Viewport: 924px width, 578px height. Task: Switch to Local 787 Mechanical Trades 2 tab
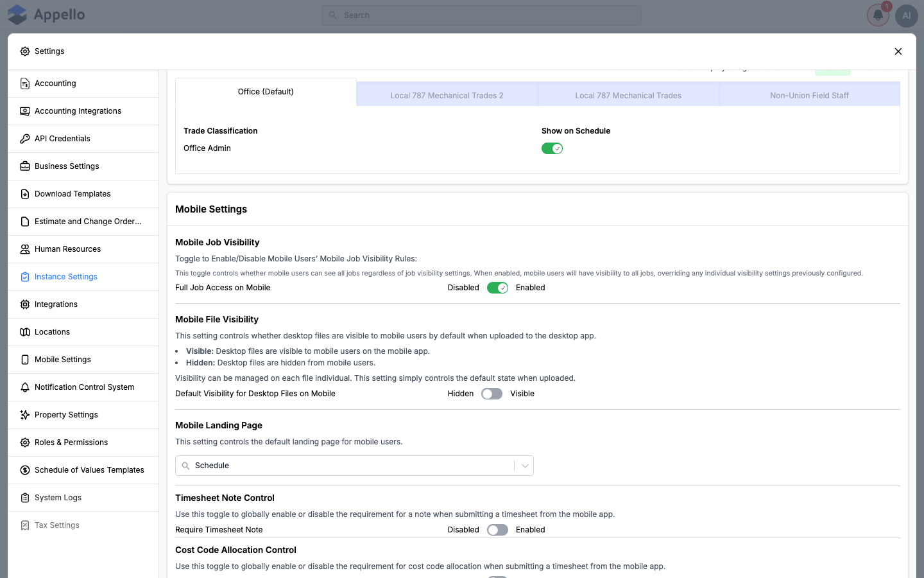point(447,96)
